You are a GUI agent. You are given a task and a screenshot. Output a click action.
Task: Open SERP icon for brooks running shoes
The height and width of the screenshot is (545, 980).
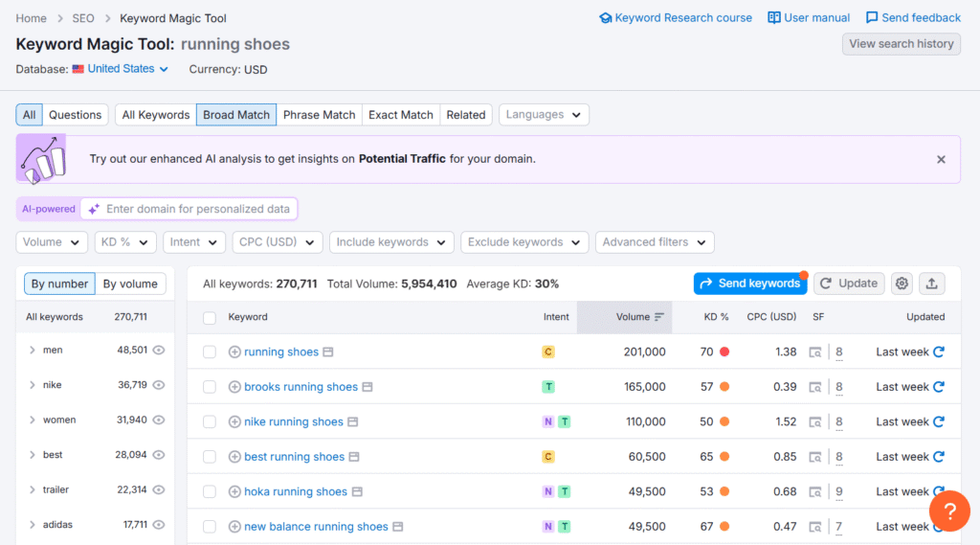[x=815, y=387]
